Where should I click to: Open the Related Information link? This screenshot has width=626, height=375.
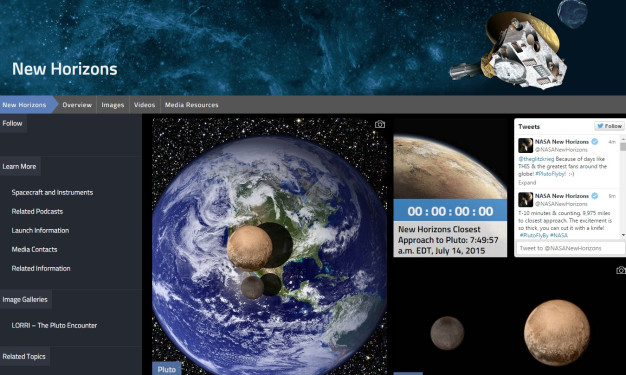pyautogui.click(x=41, y=268)
